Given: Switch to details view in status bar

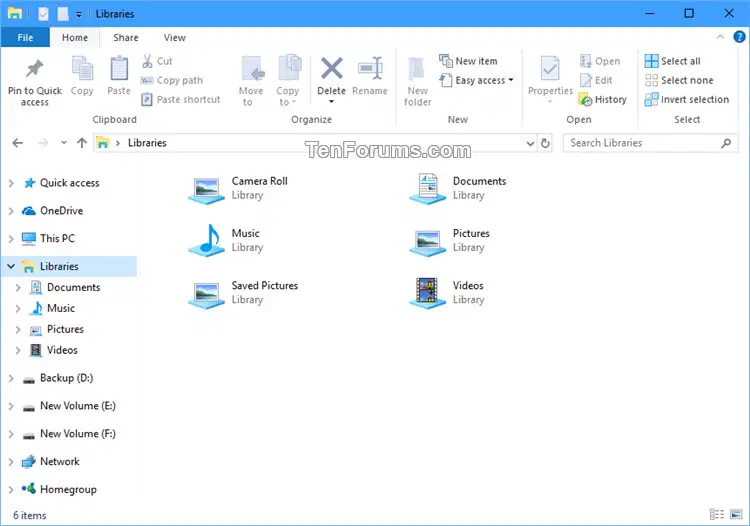Looking at the screenshot, I should click(717, 515).
